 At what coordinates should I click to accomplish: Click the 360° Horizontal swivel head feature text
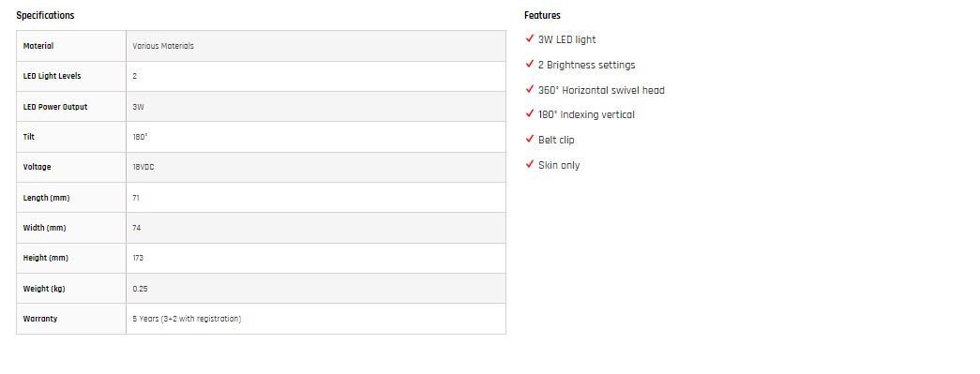[x=601, y=90]
